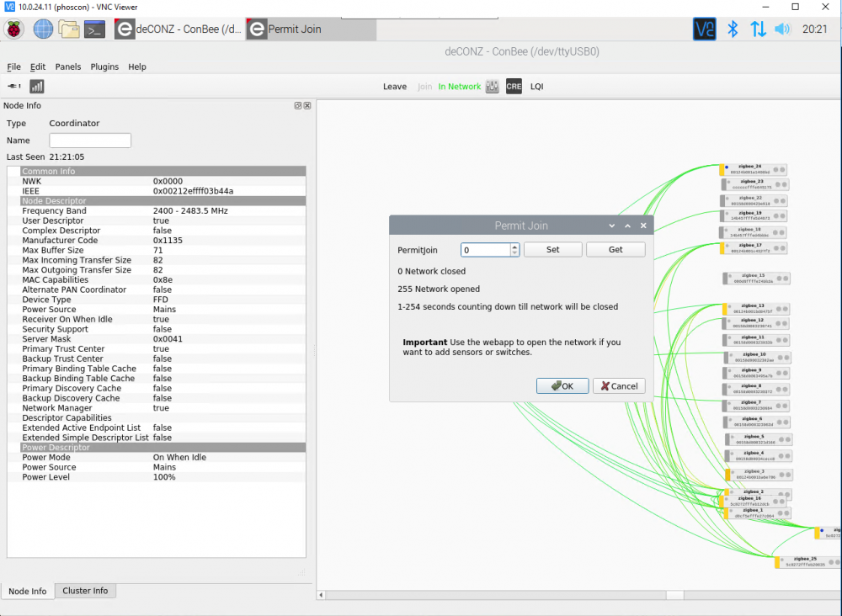
Task: Click Leave in the network toolbar
Action: click(395, 87)
